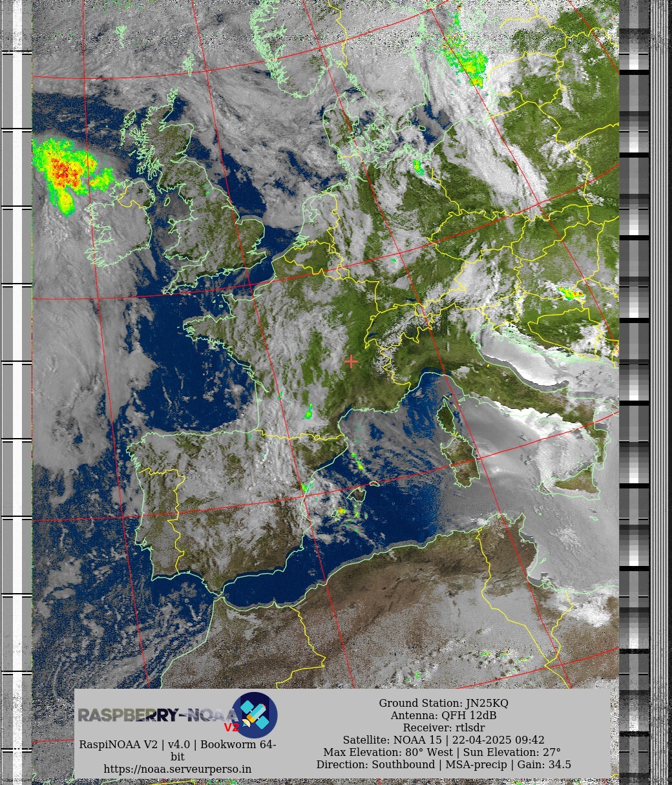Click 'Ground Station: JN25KQ' text
Screen dimensions: 672x785
tap(443, 703)
